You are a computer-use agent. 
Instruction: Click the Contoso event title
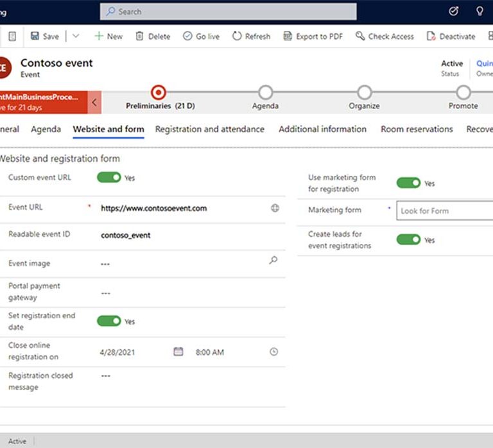pyautogui.click(x=56, y=63)
